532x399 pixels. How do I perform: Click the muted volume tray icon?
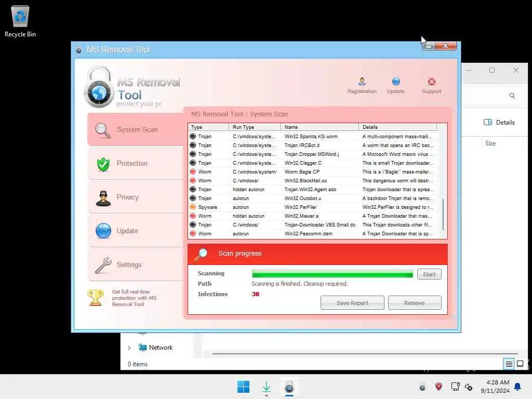coord(469,387)
